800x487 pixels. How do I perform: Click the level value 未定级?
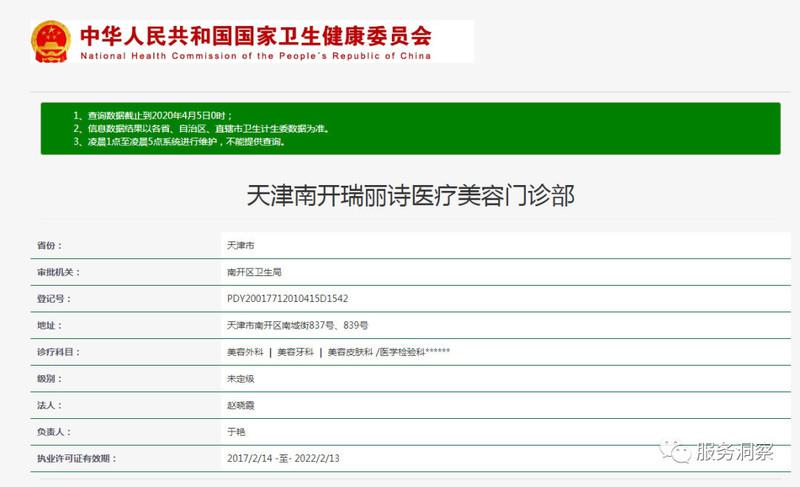[x=241, y=380]
